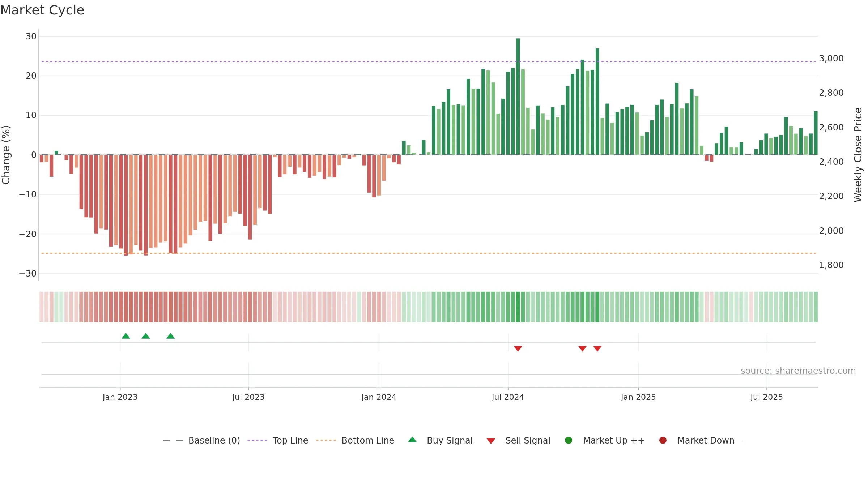The height and width of the screenshot is (488, 868).
Task: Click the green Market Up circle icon
Action: (569, 440)
